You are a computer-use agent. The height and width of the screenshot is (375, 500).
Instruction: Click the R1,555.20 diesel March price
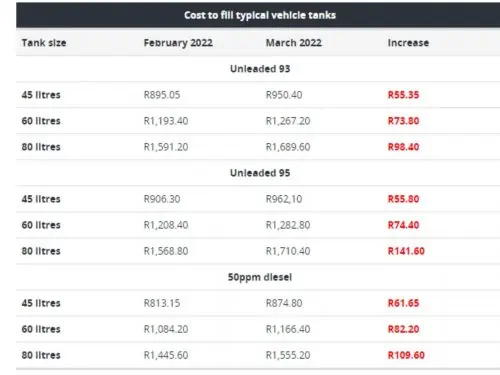click(x=288, y=355)
